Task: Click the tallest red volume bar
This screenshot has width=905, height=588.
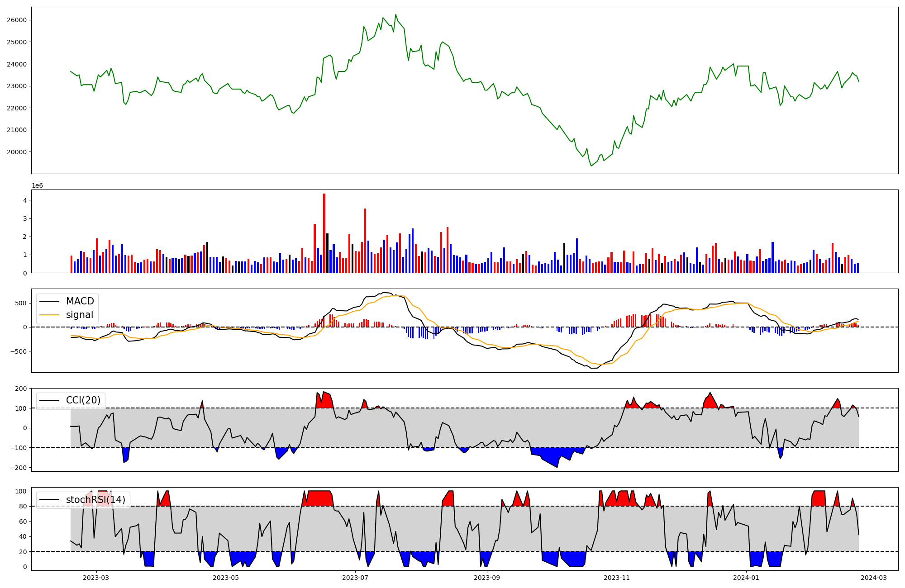Action: 324,233
